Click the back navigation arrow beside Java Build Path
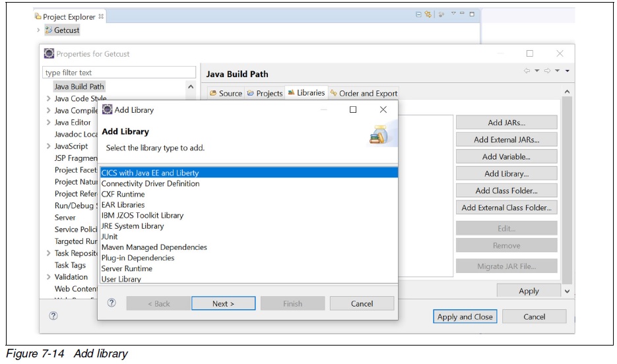 527,71
